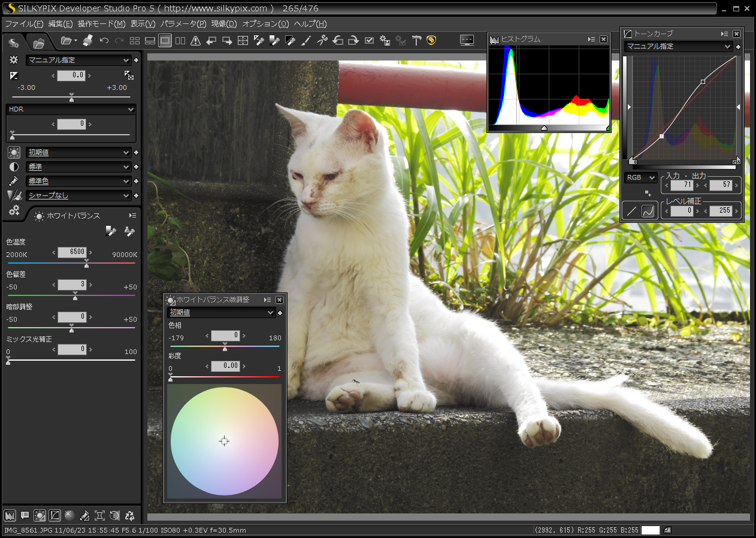Open the tone curve icon in bottom toolbar
Viewport: 756px width, 538px height.
click(x=55, y=515)
